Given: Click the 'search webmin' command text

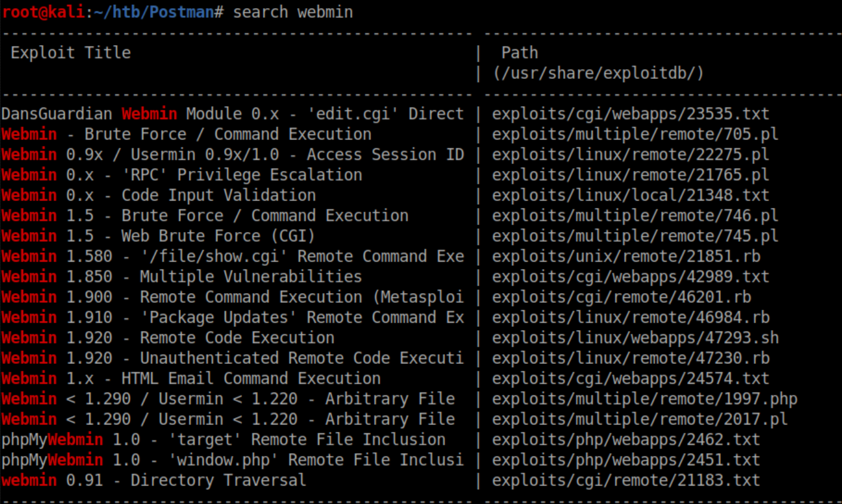Looking at the screenshot, I should click(x=293, y=12).
